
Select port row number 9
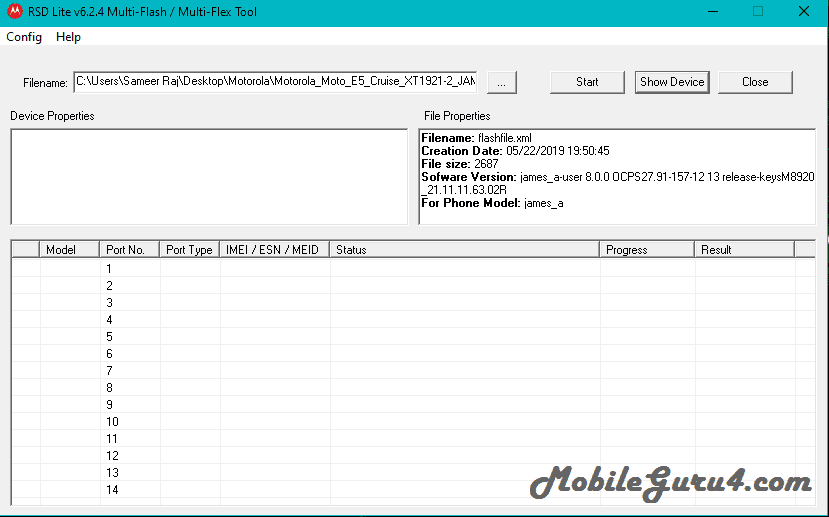click(x=413, y=404)
